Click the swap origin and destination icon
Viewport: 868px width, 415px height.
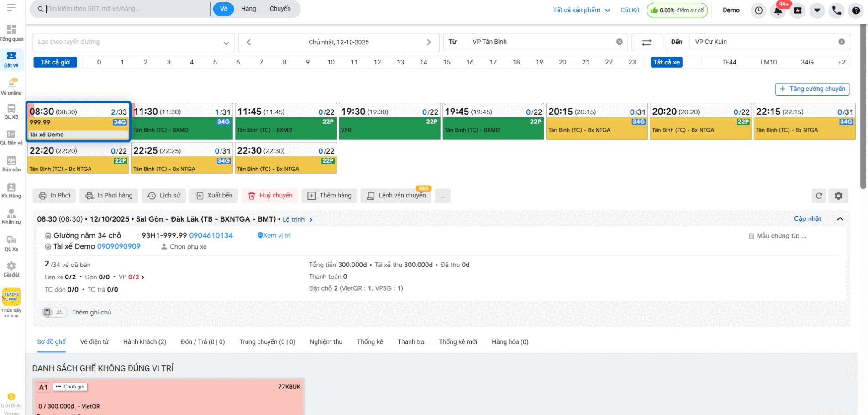647,42
